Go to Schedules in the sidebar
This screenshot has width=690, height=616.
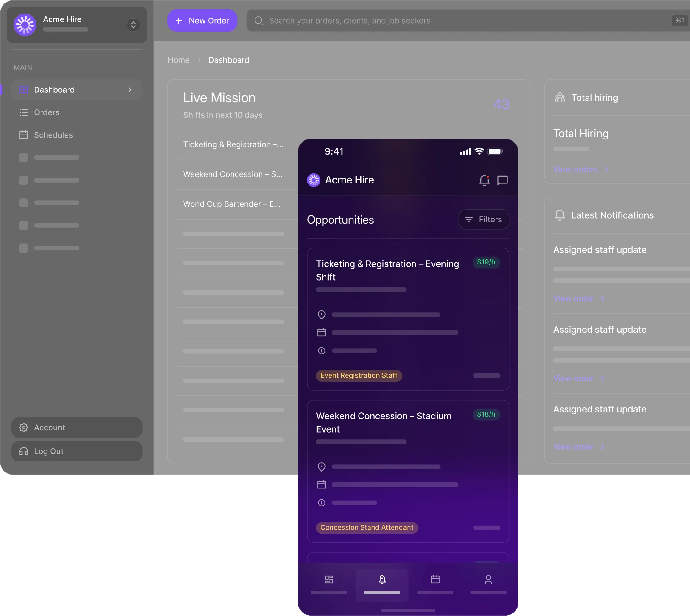(x=53, y=135)
